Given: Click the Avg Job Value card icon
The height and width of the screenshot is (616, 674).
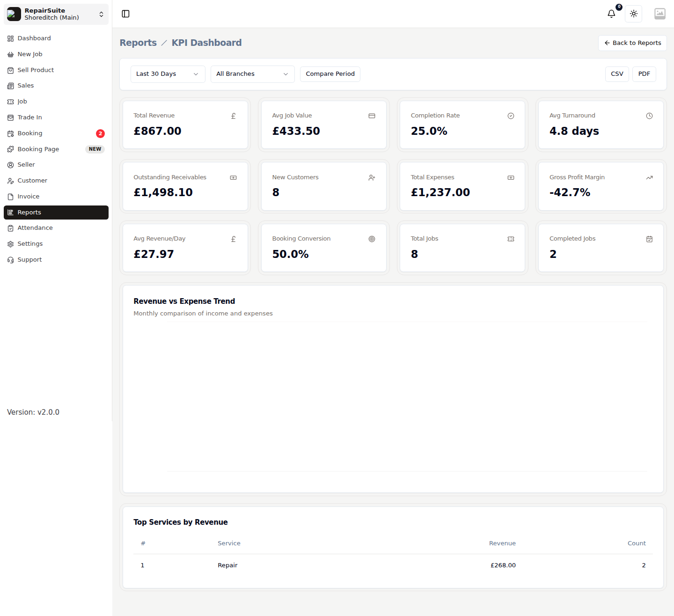Looking at the screenshot, I should point(372,116).
